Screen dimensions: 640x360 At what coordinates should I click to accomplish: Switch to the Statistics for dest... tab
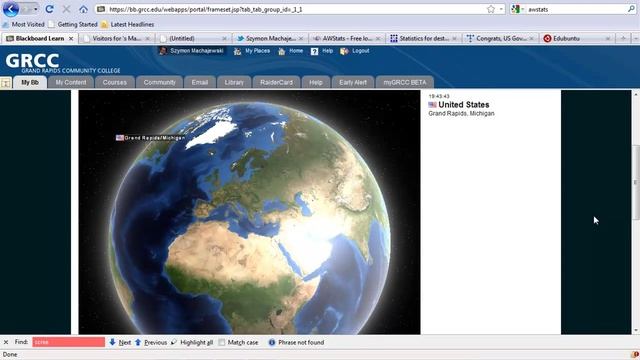point(423,38)
